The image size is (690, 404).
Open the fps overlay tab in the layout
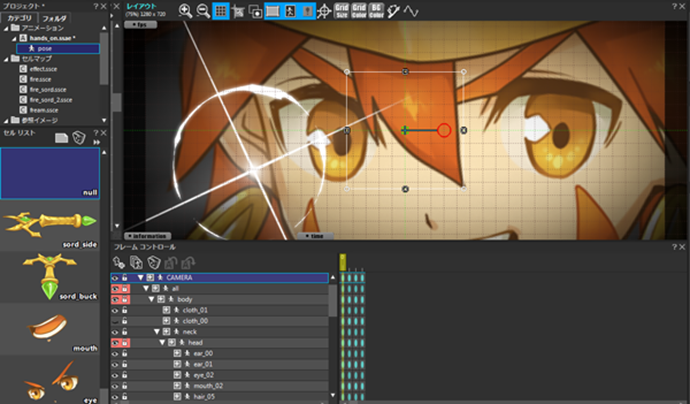click(x=140, y=25)
